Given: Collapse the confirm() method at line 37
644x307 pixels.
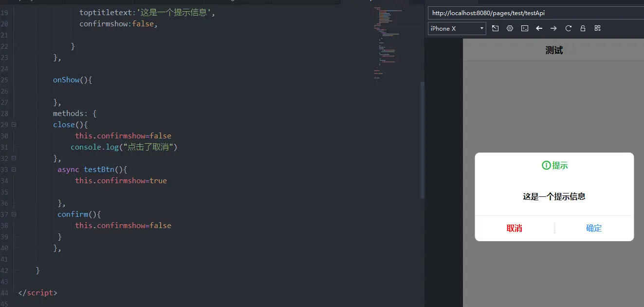Looking at the screenshot, I should coord(14,214).
